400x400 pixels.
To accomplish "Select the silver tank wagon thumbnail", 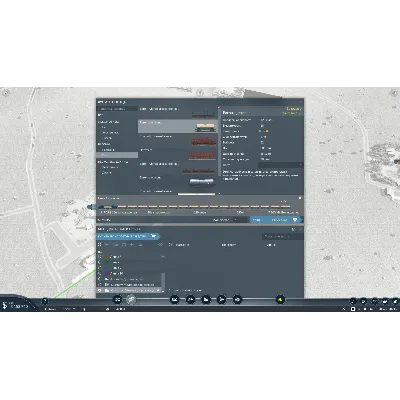I will [202, 182].
